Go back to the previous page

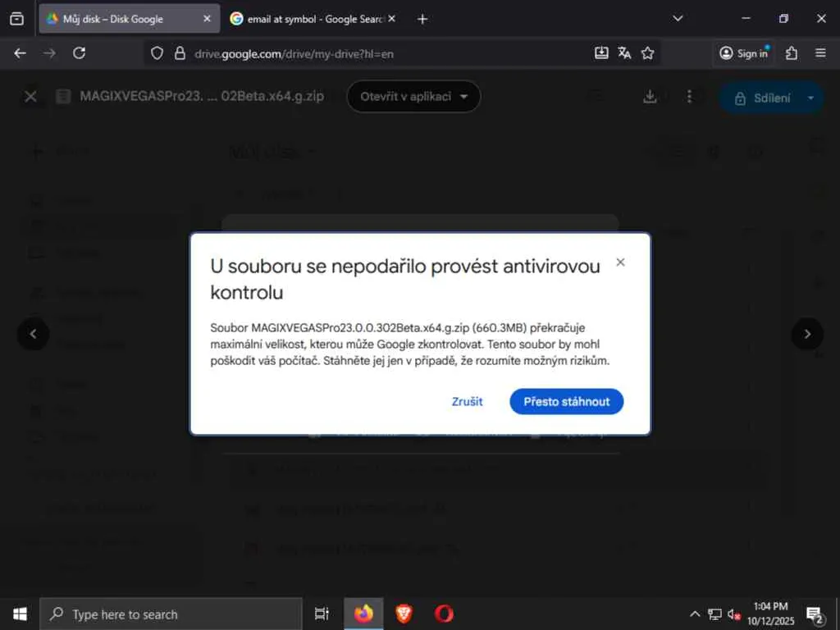(x=20, y=53)
